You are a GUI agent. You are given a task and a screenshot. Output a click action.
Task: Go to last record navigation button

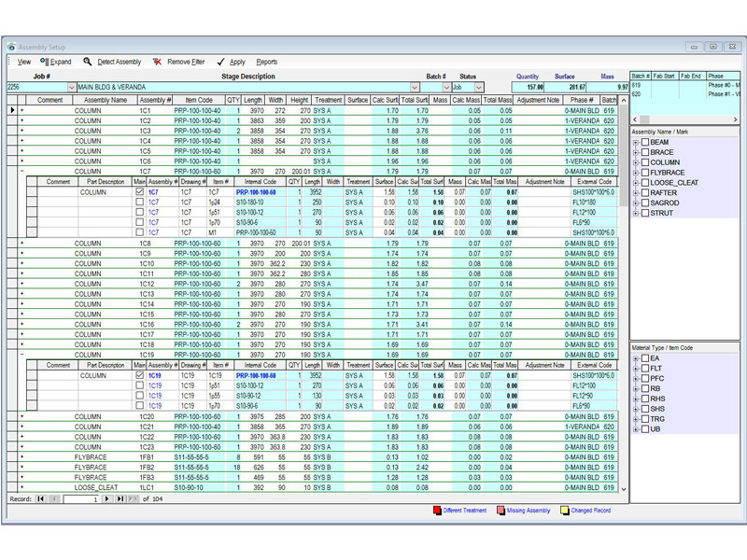click(x=120, y=498)
